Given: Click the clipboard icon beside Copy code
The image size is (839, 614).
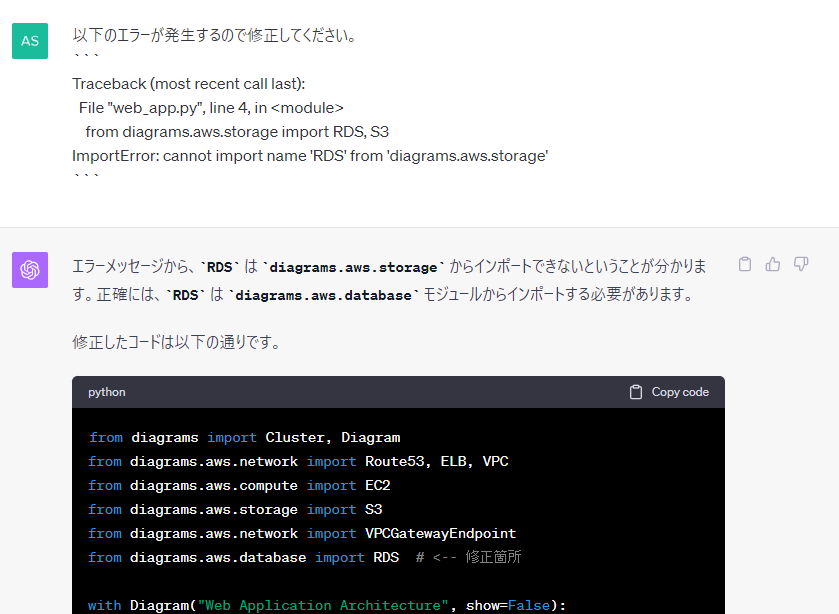Looking at the screenshot, I should (634, 392).
